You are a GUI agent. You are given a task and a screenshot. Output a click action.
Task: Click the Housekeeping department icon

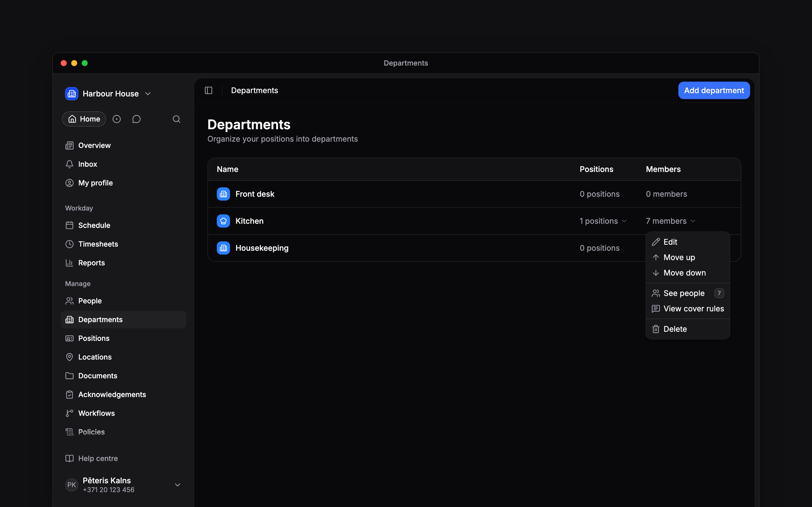coord(223,248)
